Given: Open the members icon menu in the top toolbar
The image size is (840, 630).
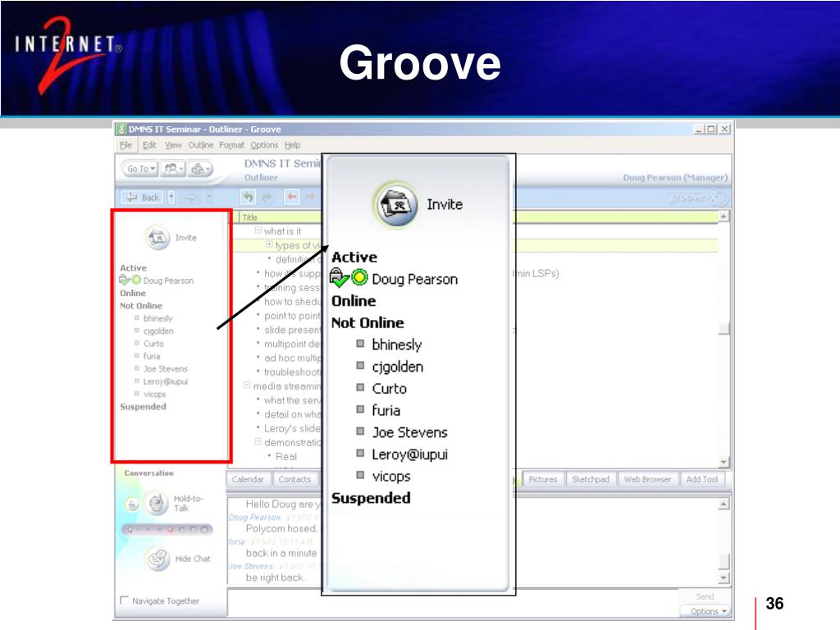Looking at the screenshot, I should click(x=174, y=169).
